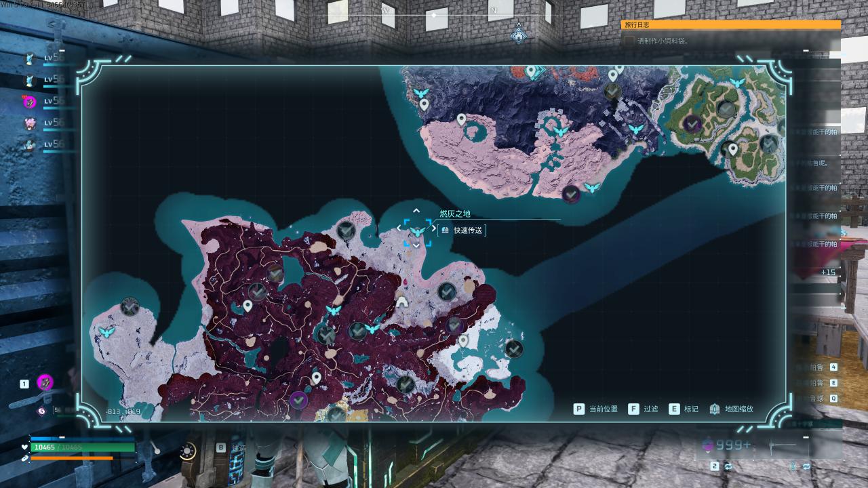Click the left chevron beside the selected eagle
Viewport: 868px width, 488px height.
tap(399, 228)
